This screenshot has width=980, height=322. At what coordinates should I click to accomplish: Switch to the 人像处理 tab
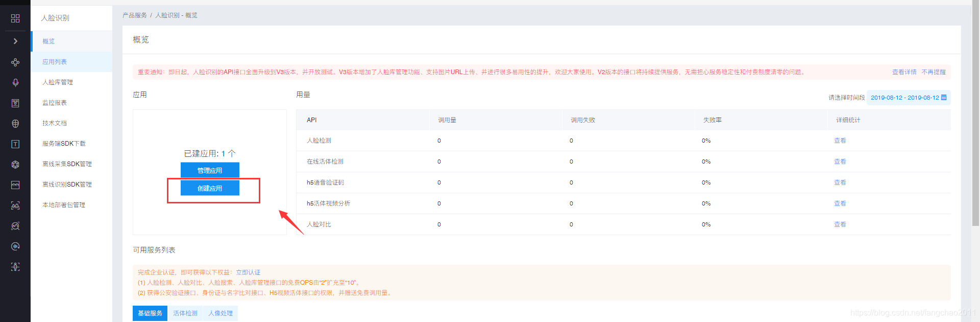(x=220, y=313)
